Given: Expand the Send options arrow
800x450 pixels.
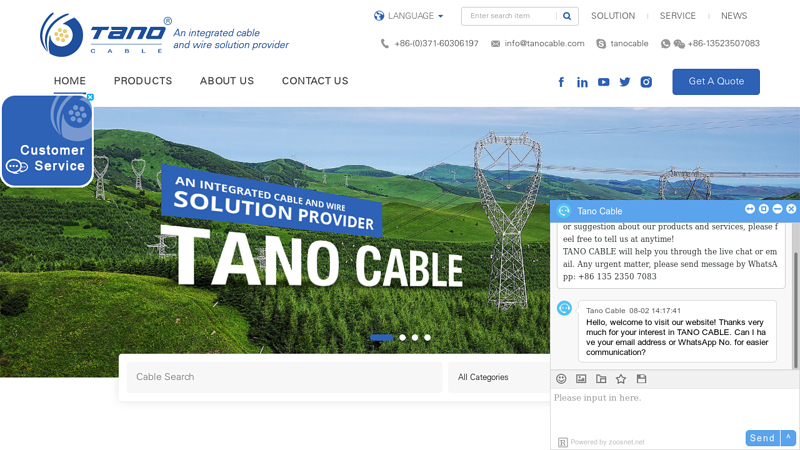Looking at the screenshot, I should tap(788, 438).
